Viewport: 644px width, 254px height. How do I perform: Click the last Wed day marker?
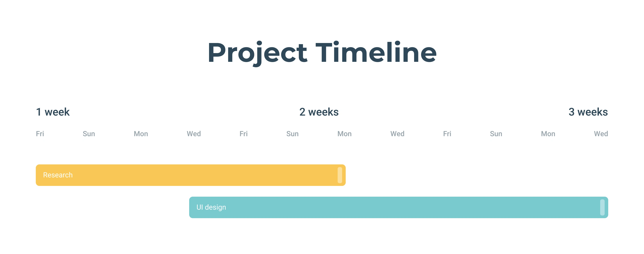click(601, 134)
